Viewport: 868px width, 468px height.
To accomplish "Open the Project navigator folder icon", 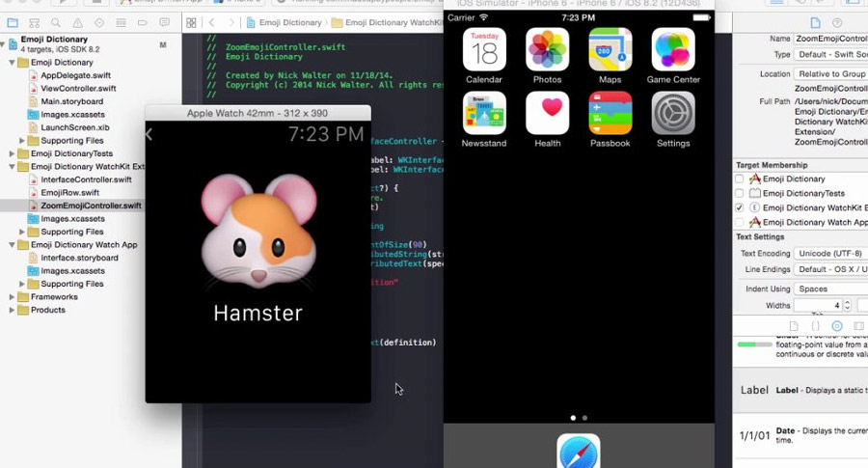I will click(13, 23).
